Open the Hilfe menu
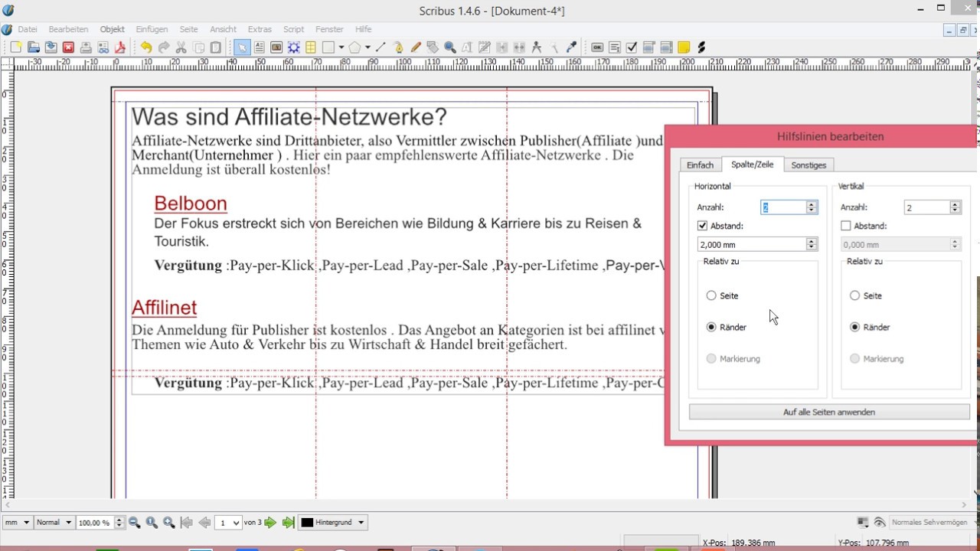 pos(363,29)
